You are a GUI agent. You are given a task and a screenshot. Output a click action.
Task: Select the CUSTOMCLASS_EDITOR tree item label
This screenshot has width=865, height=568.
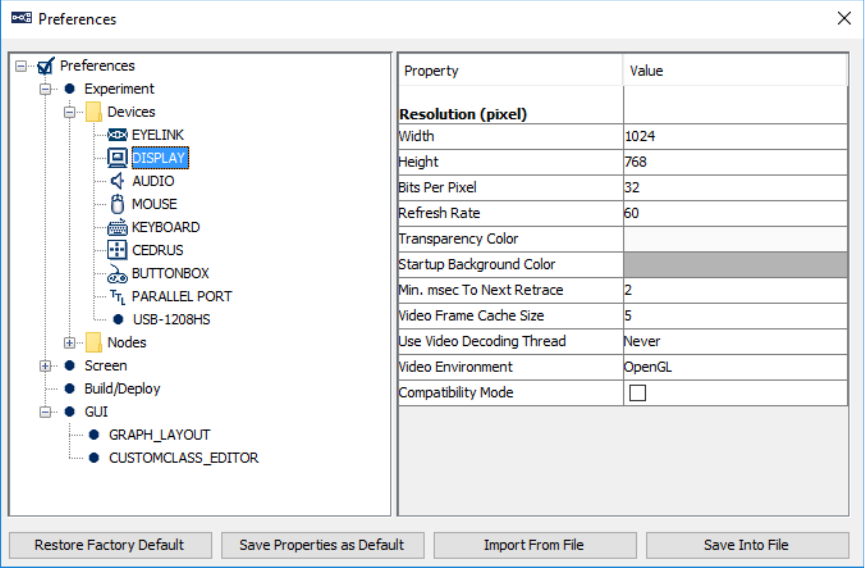pyautogui.click(x=184, y=458)
